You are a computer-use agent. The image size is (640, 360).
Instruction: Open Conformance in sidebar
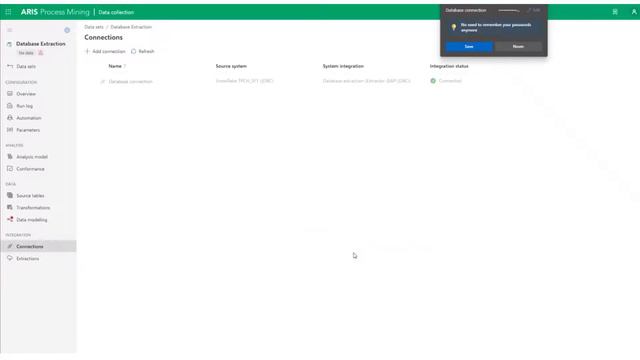30,169
